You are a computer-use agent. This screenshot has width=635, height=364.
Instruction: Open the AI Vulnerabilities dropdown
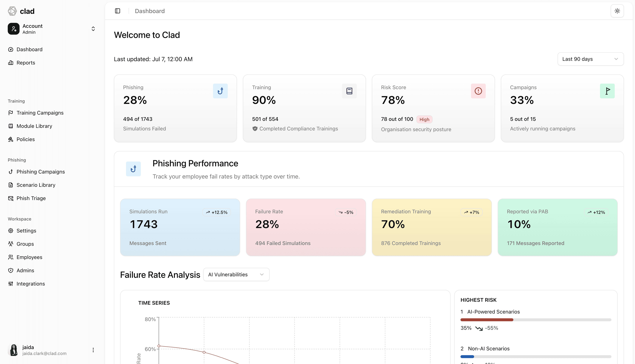[236, 274]
